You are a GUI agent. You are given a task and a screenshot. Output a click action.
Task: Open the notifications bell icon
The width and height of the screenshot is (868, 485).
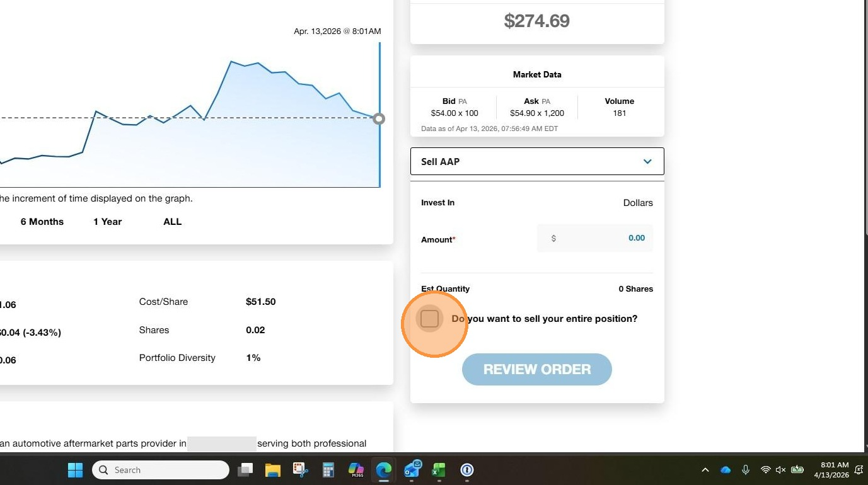coord(859,470)
